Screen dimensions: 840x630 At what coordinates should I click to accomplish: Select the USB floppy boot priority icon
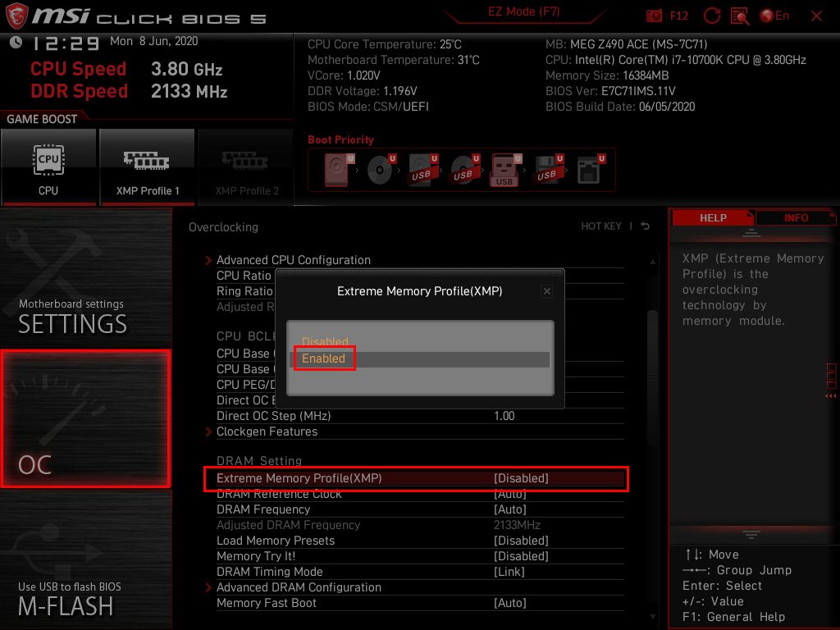[549, 170]
